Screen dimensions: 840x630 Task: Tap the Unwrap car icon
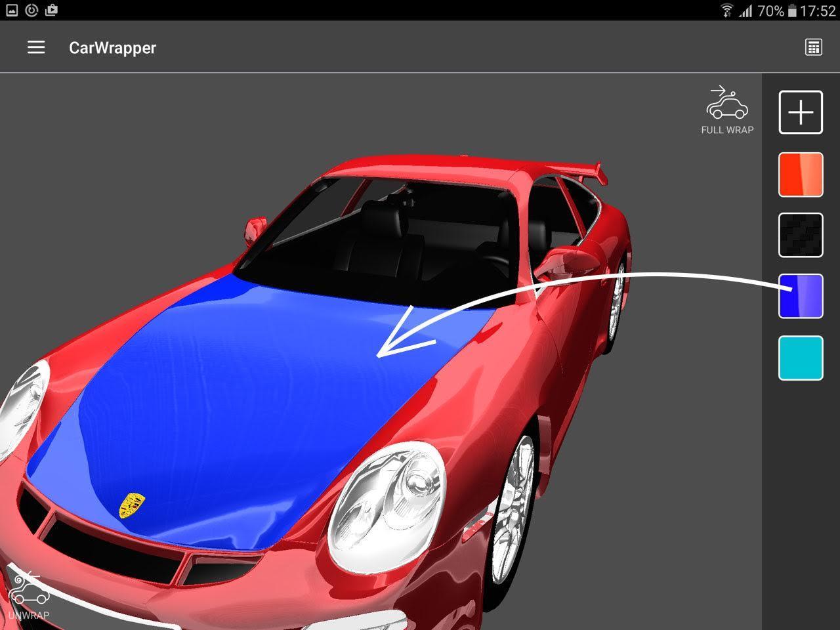(x=29, y=591)
